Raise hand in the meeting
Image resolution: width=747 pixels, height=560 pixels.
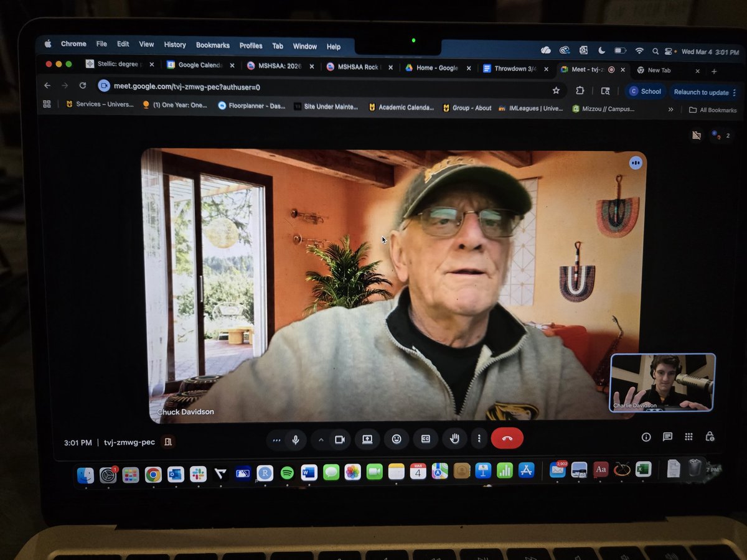pyautogui.click(x=454, y=439)
